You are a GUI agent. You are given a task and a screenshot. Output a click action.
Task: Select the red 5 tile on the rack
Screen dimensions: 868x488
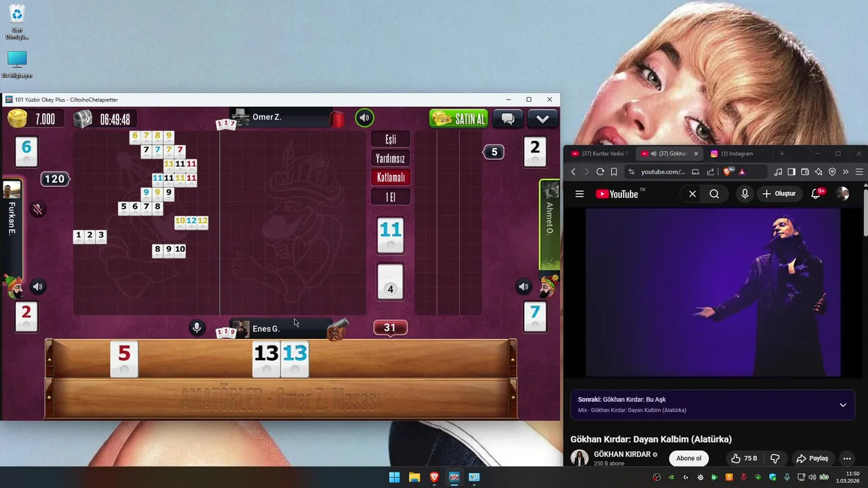point(124,359)
